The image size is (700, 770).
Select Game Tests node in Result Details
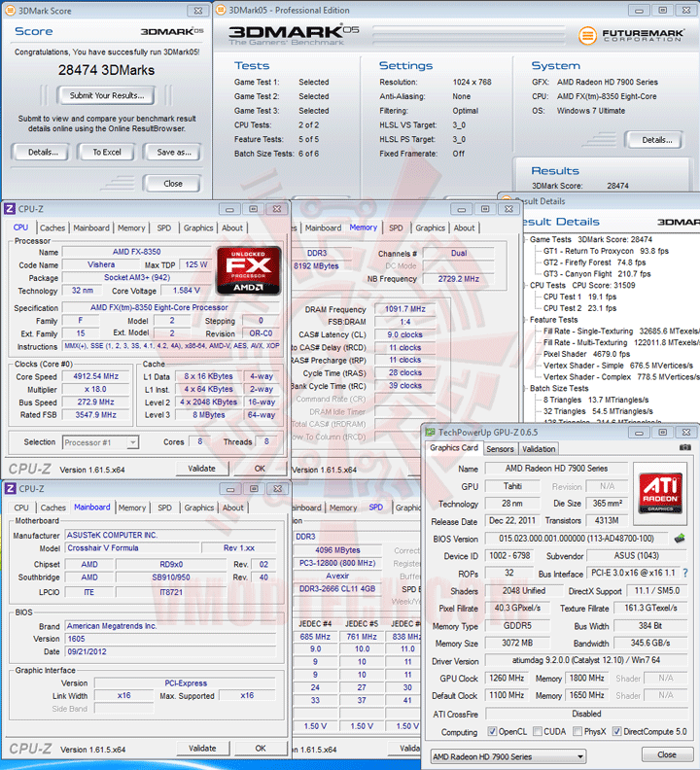click(x=550, y=239)
